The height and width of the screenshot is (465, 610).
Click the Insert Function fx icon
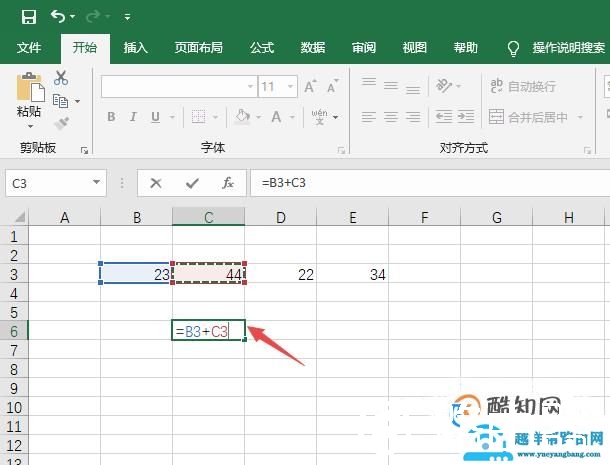click(228, 182)
